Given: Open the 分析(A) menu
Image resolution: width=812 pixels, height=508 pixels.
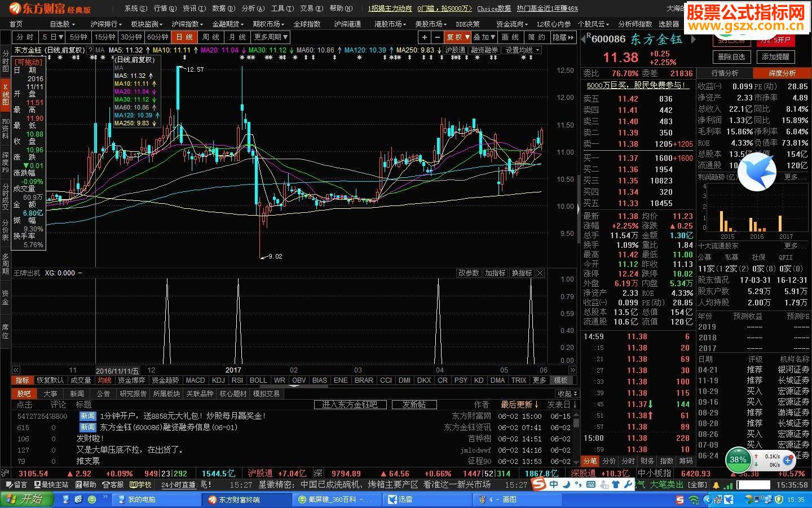Looking at the screenshot, I should [253, 8].
